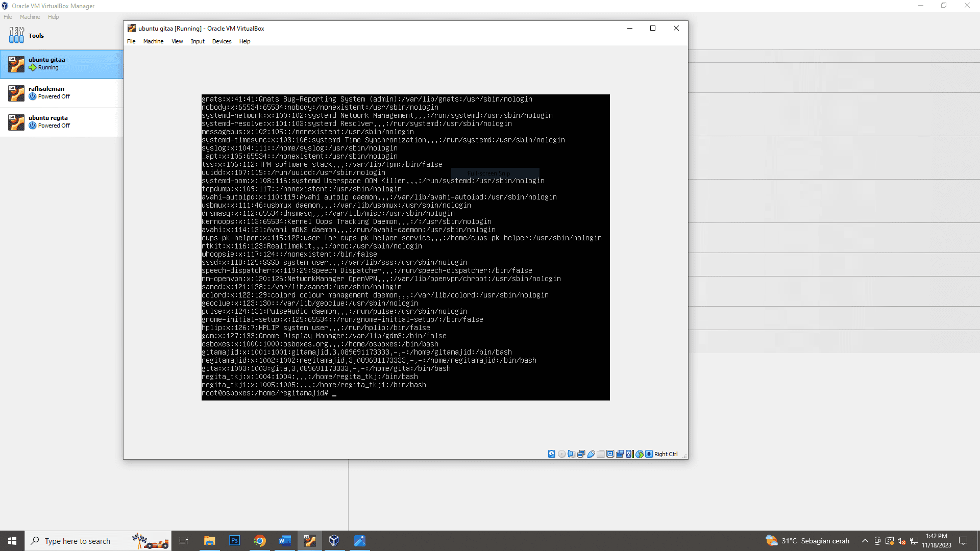Open Help menu in VirtualBox Manager

(x=53, y=17)
